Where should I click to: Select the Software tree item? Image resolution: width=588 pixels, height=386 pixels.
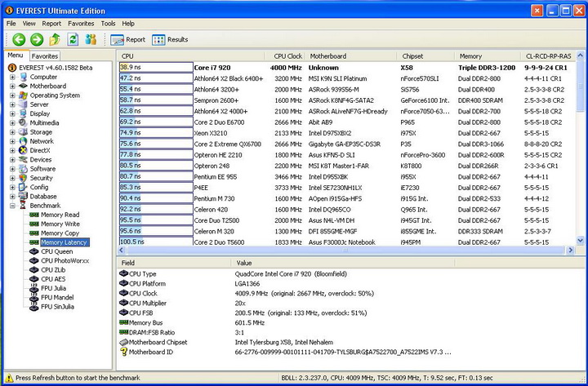click(42, 169)
